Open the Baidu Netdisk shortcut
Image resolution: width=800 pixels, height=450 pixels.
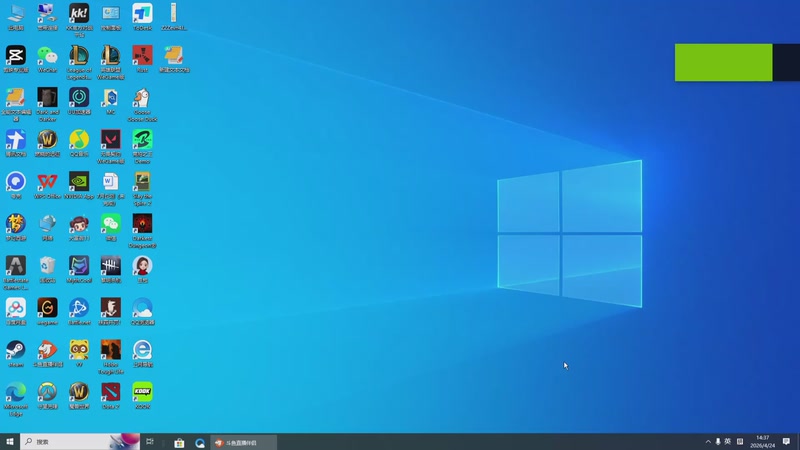16,311
